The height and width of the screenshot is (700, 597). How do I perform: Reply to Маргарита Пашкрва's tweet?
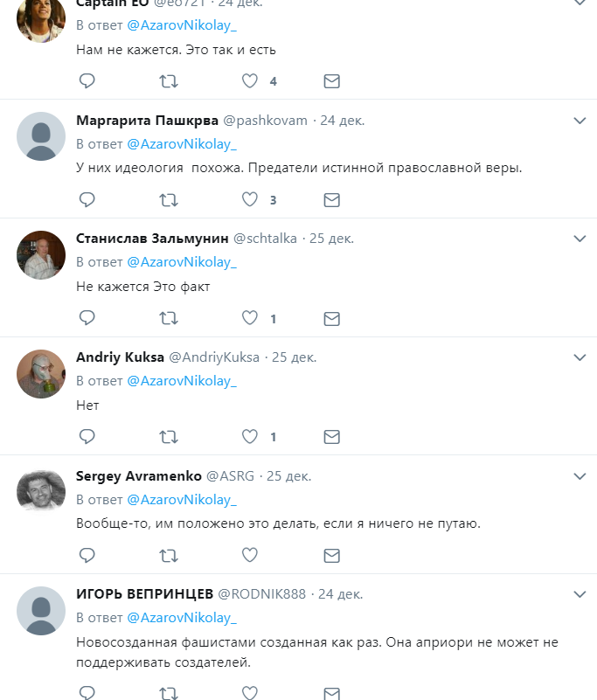(x=87, y=199)
